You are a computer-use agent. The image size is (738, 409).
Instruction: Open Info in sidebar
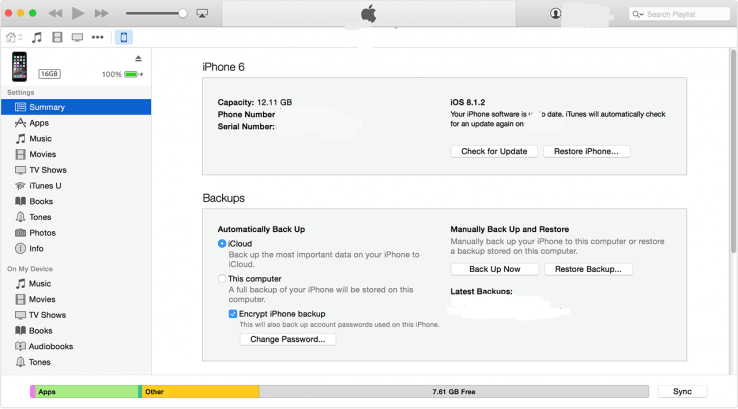click(76, 249)
